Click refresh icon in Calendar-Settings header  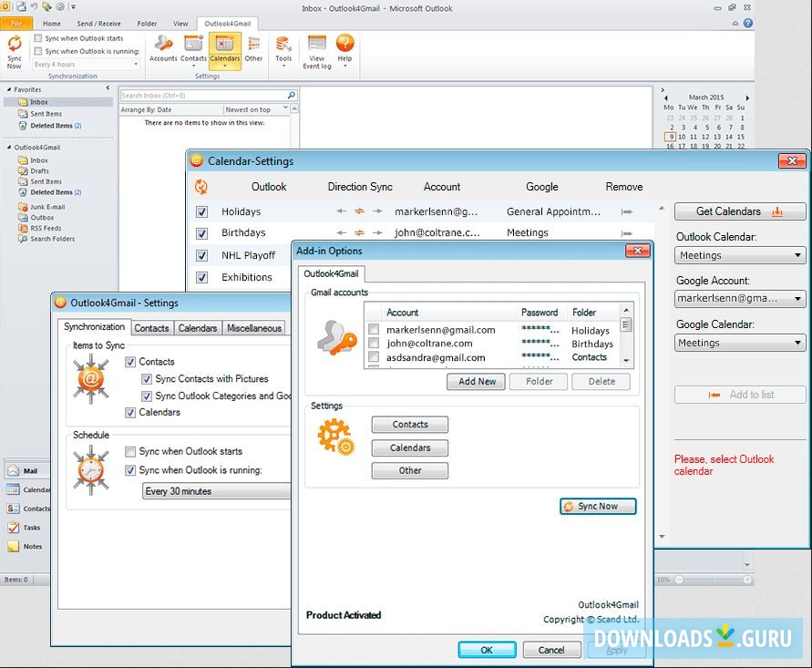coord(201,187)
